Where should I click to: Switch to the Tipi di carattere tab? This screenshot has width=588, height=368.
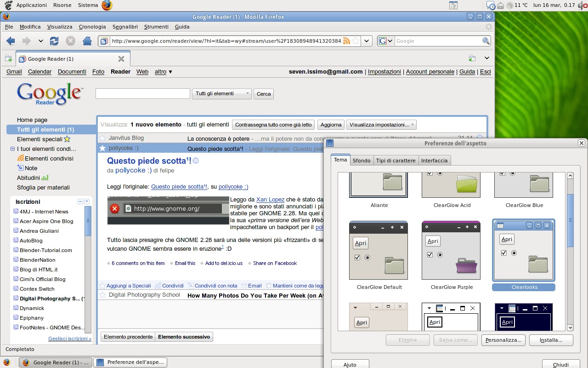tap(396, 160)
